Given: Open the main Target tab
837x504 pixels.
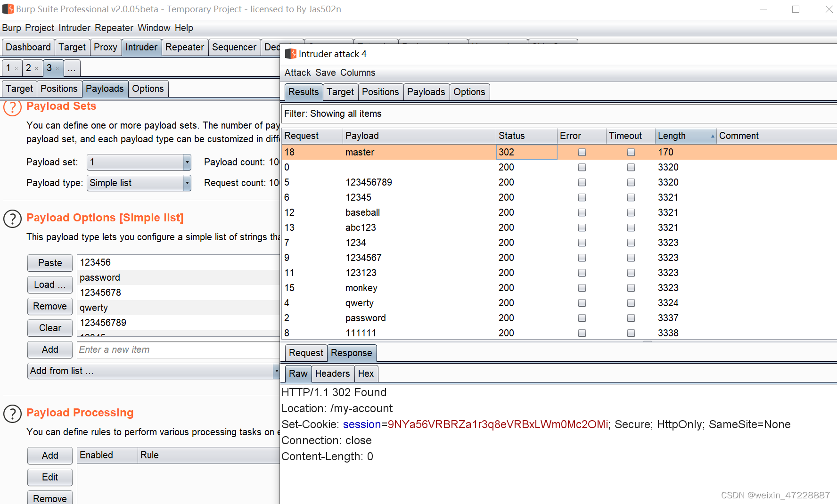Looking at the screenshot, I should pyautogui.click(x=72, y=48).
